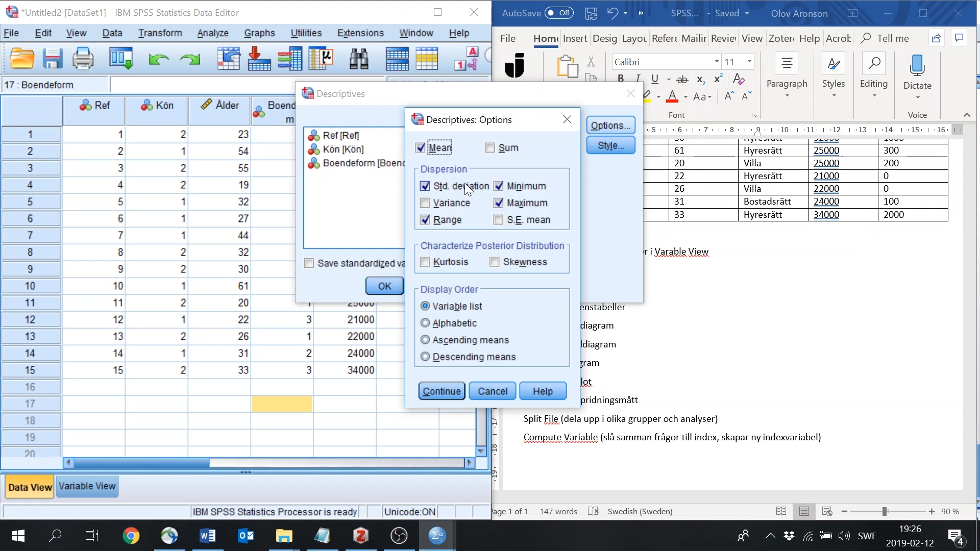
Task: Open the Calibri font name dropdown
Action: click(717, 62)
